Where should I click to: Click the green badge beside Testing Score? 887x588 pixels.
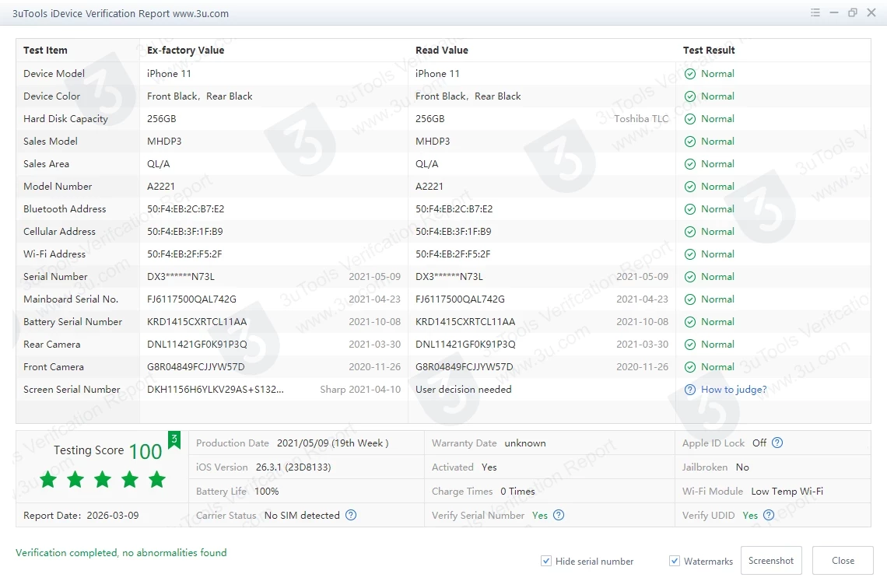pyautogui.click(x=174, y=440)
